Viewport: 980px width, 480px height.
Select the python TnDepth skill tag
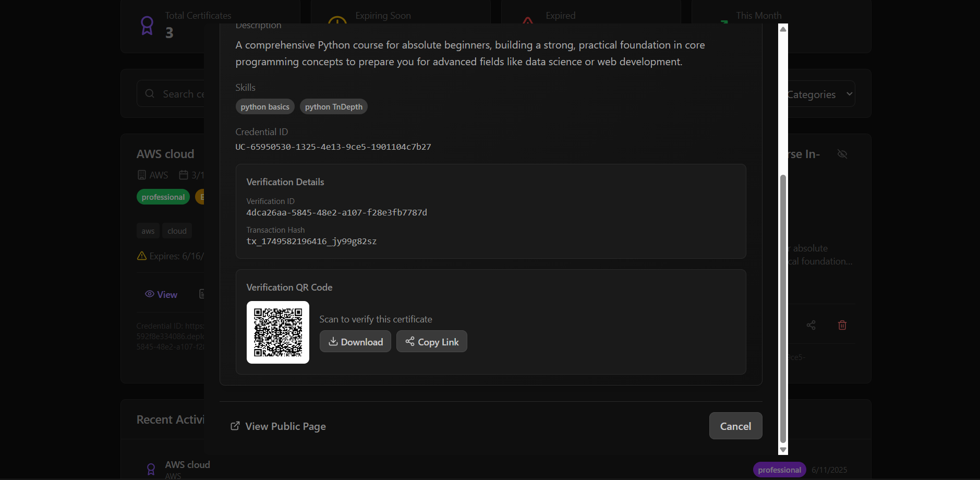tap(334, 107)
